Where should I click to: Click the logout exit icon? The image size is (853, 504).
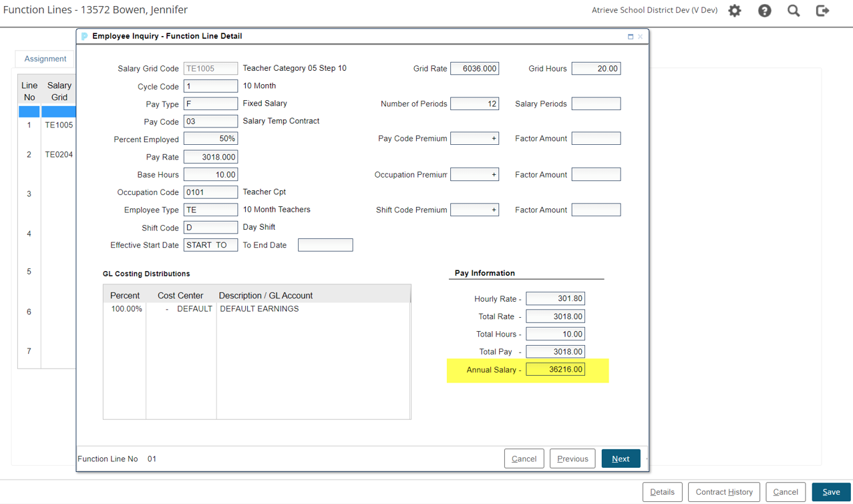823,11
